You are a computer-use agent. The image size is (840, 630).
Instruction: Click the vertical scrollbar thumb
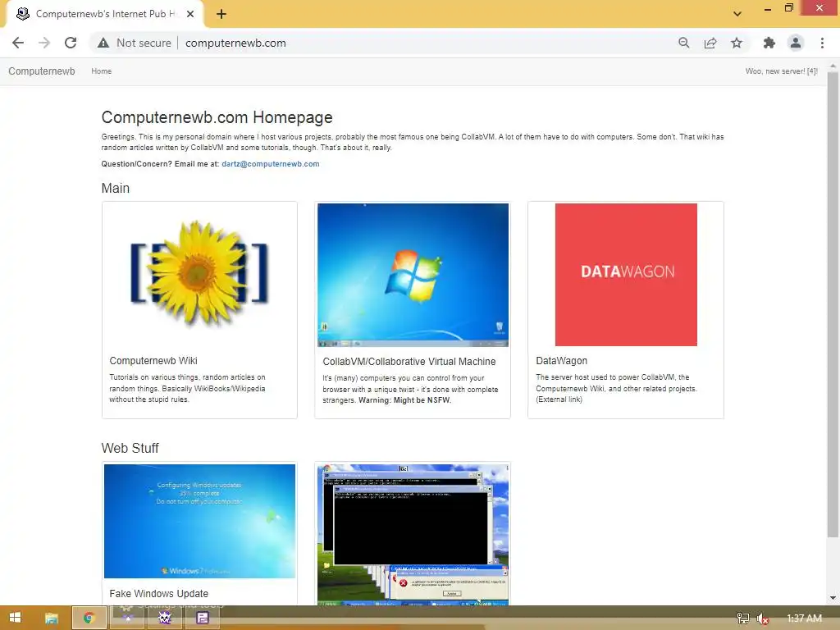click(833, 304)
